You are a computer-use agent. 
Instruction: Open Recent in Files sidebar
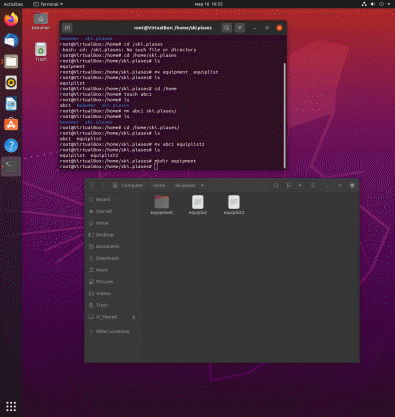click(113, 199)
